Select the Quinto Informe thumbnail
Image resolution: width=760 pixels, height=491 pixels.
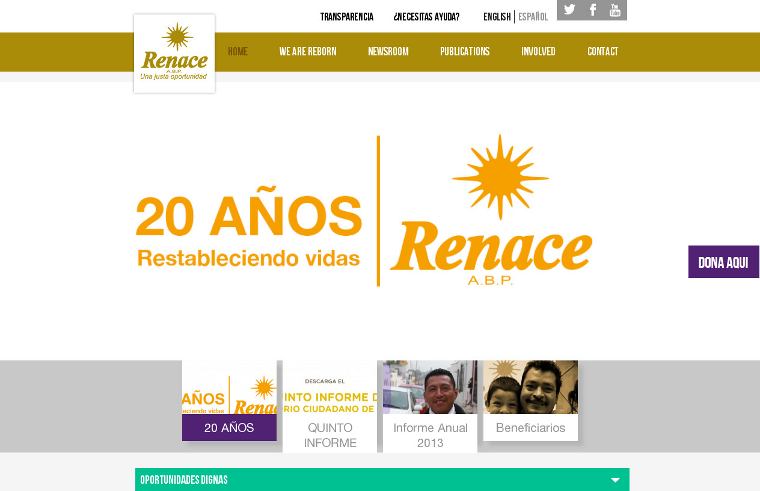click(330, 406)
